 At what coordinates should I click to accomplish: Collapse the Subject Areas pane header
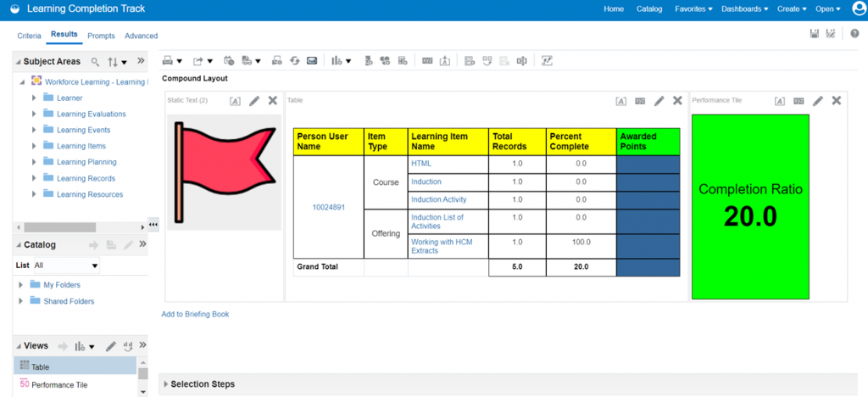pos(19,61)
